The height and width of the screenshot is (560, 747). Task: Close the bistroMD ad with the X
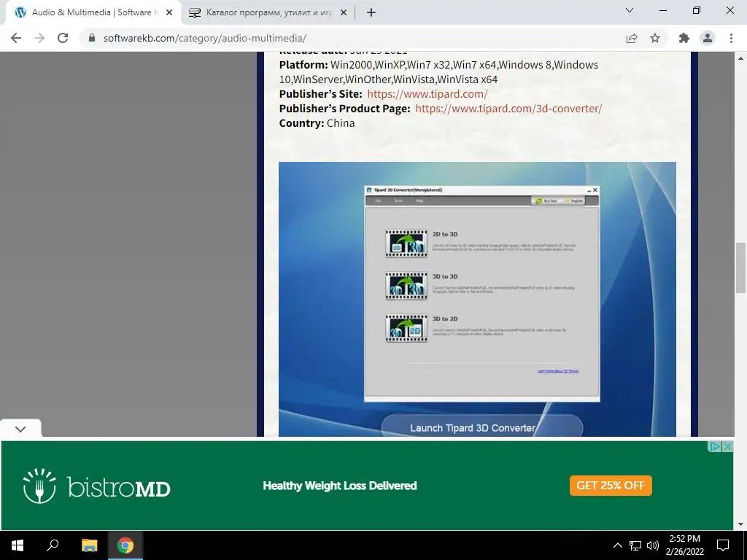(x=727, y=447)
